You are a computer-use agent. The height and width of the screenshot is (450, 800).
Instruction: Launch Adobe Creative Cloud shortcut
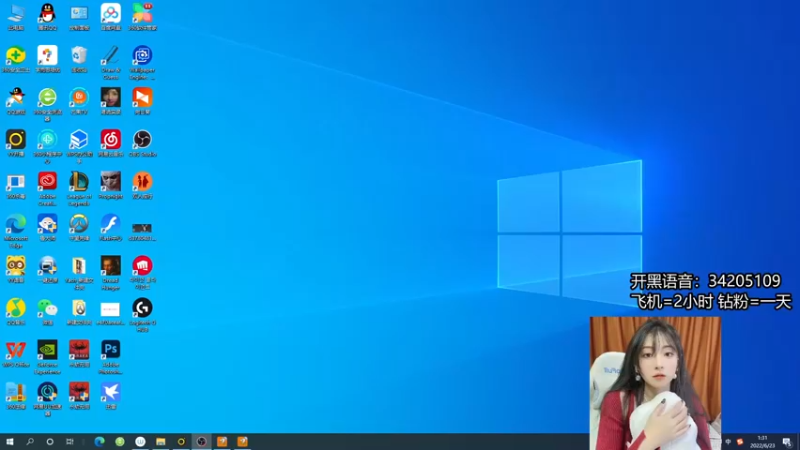point(47,189)
